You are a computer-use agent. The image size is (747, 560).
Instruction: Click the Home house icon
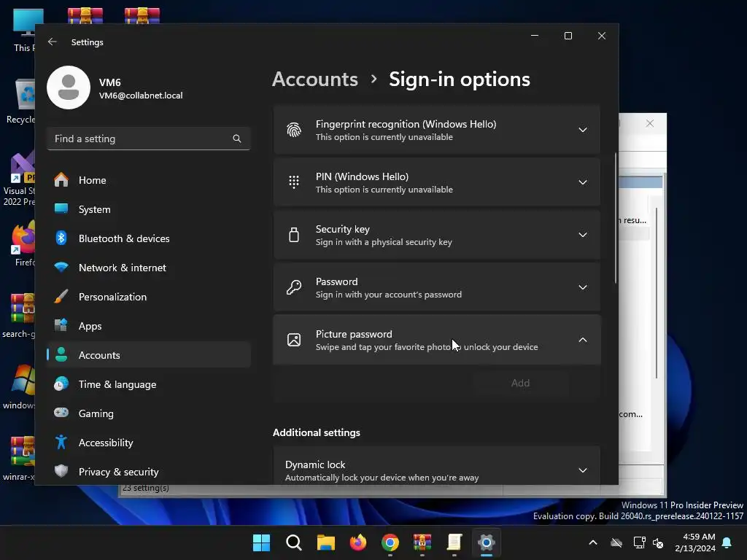coord(61,179)
